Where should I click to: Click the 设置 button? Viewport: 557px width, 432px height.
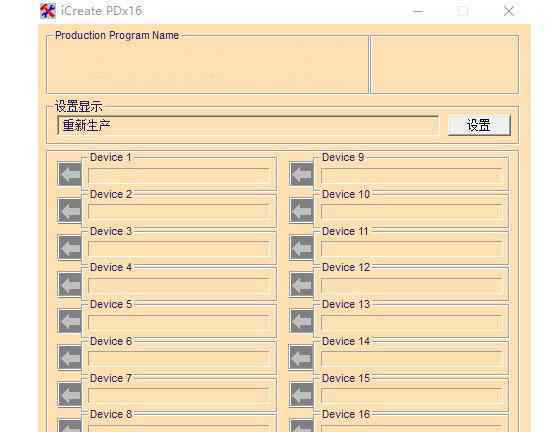(x=479, y=125)
